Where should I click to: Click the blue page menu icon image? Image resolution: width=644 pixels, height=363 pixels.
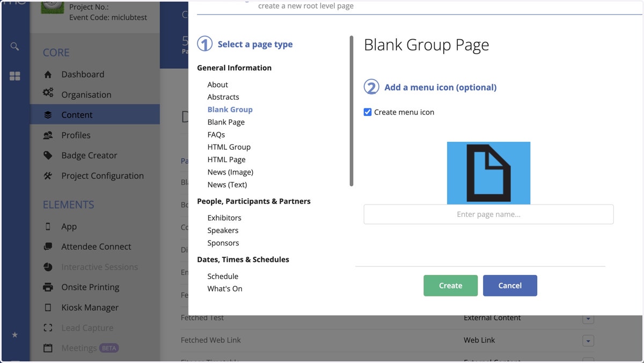pos(488,173)
